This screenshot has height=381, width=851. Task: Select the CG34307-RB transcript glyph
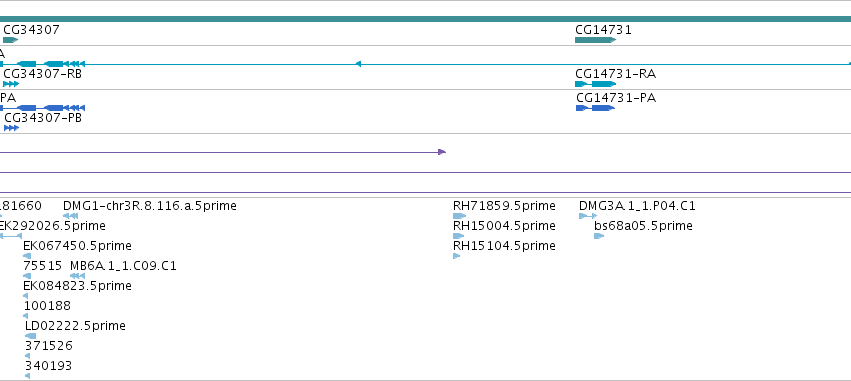pos(11,84)
